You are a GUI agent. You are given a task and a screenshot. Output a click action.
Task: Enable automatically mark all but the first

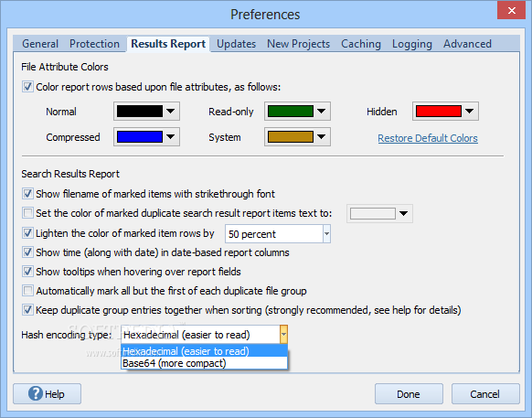point(27,291)
